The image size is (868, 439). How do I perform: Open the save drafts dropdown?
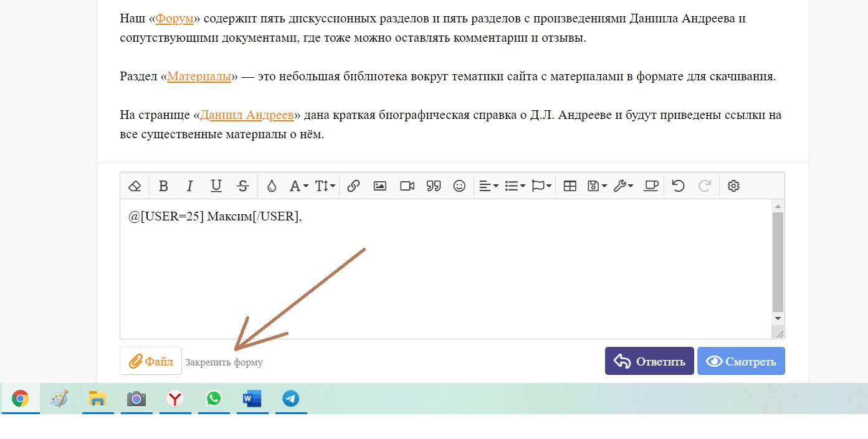pyautogui.click(x=598, y=186)
